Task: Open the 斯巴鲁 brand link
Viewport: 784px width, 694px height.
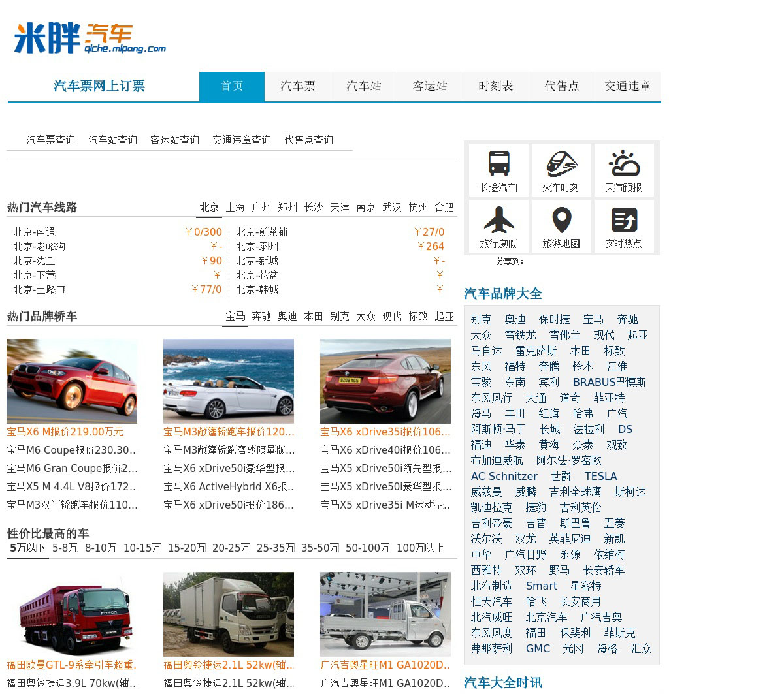Action: pos(575,523)
